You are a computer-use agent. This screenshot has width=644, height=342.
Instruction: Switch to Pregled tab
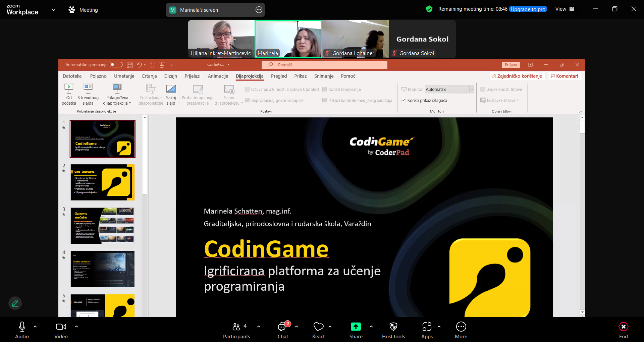click(x=279, y=76)
